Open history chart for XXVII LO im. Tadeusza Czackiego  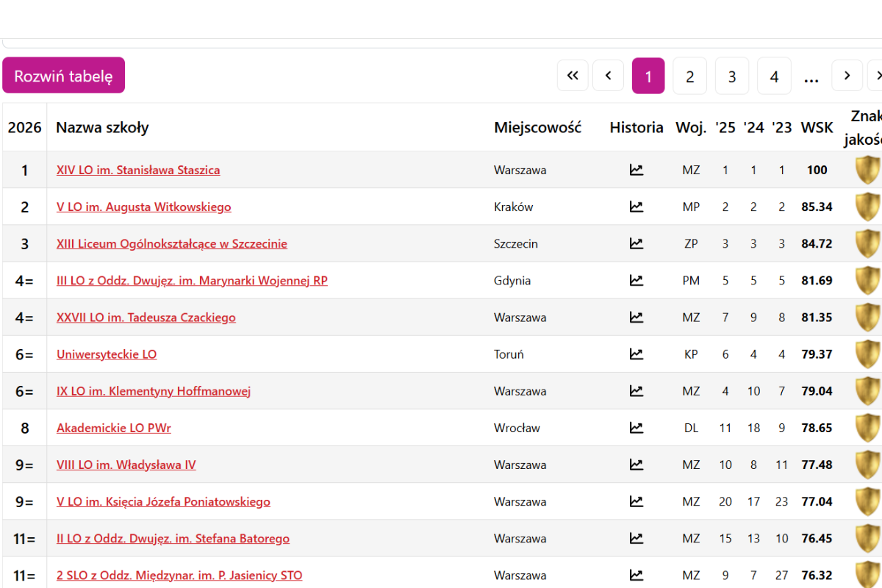click(x=637, y=318)
